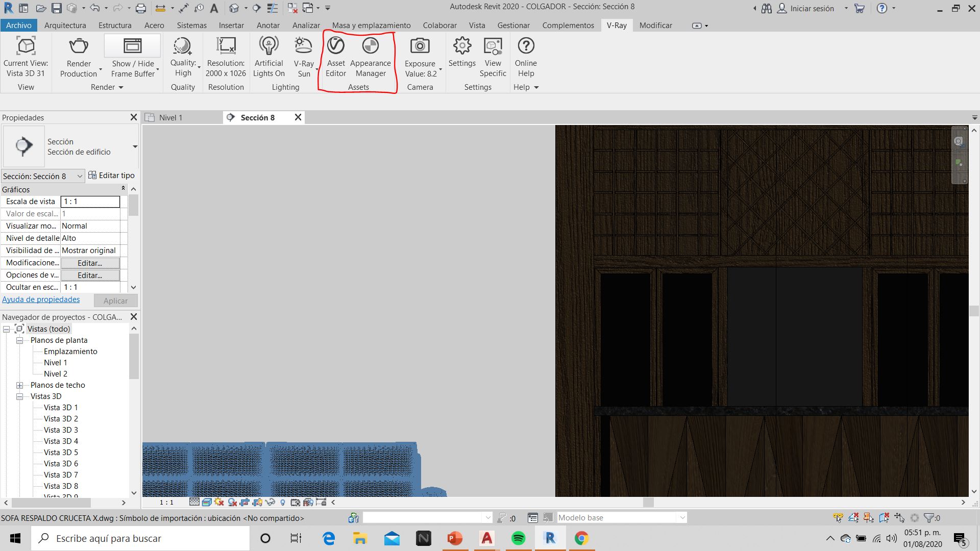Open the Sección: Sección 8 type selector dropdown

click(x=80, y=176)
